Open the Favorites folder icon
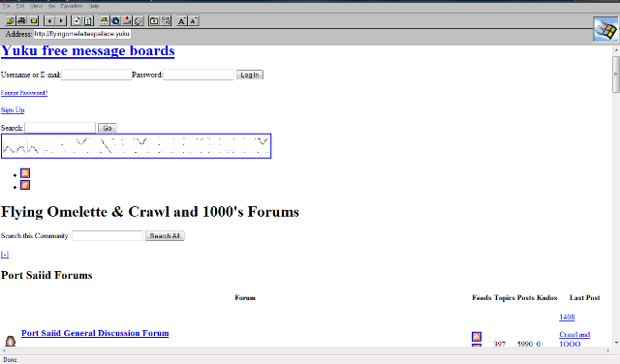Image resolution: width=620 pixels, height=364 pixels. [154, 20]
